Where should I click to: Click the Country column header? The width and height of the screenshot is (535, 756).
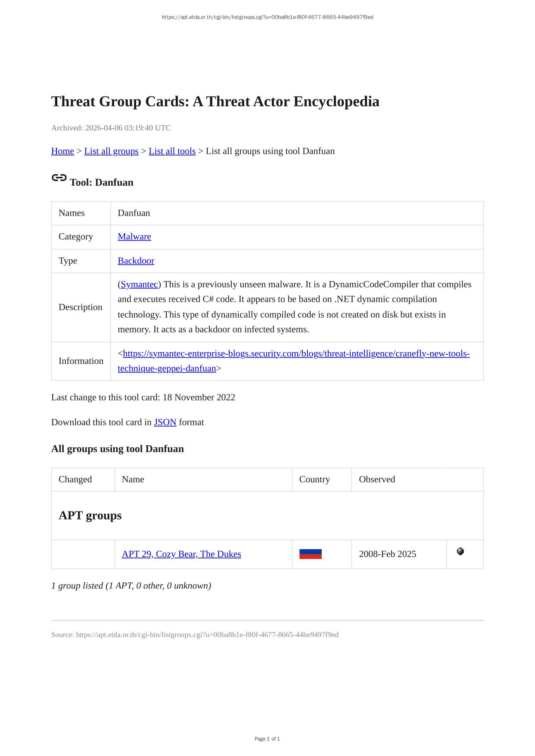[314, 479]
